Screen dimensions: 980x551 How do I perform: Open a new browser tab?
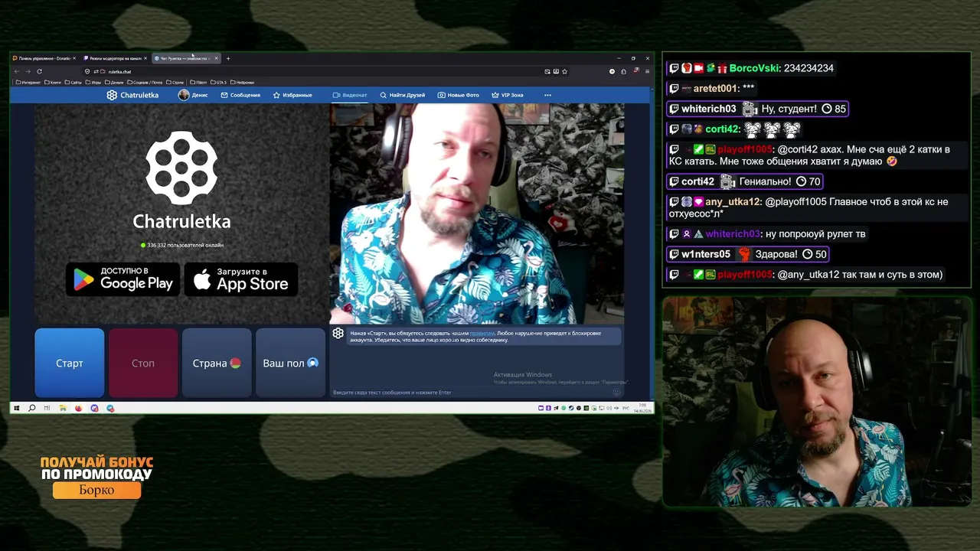[x=228, y=58]
